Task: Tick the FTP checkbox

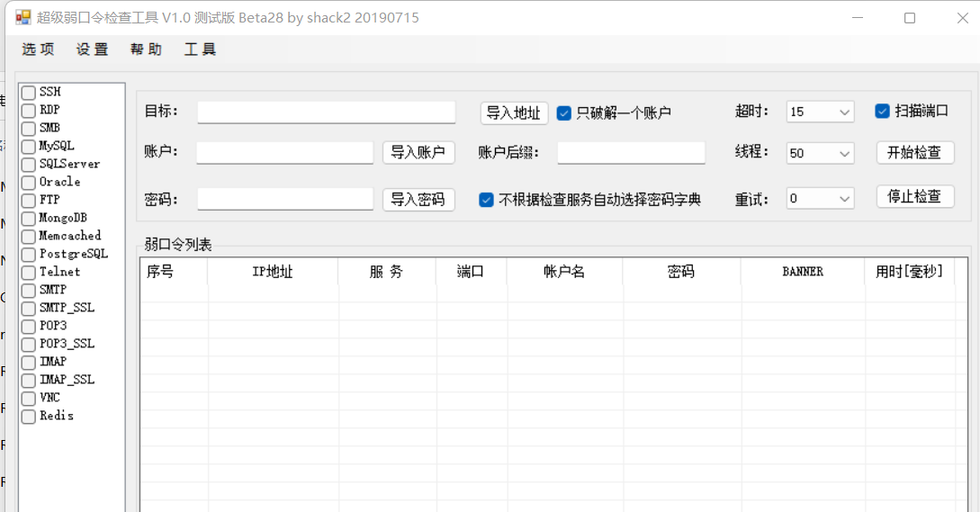Action: click(28, 201)
